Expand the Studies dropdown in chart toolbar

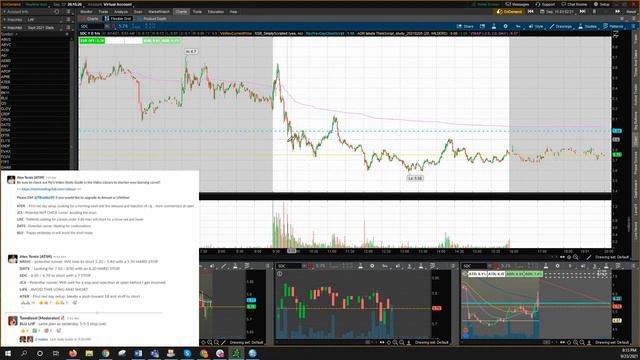(x=588, y=26)
